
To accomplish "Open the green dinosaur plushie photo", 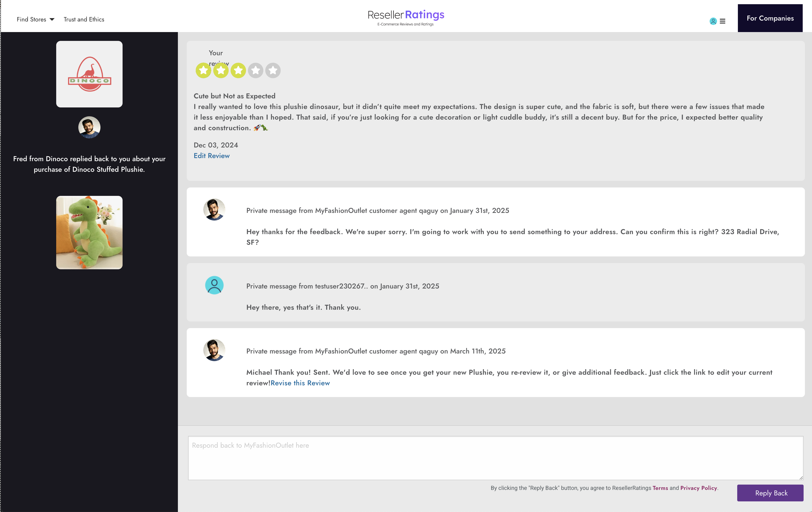I will point(89,232).
